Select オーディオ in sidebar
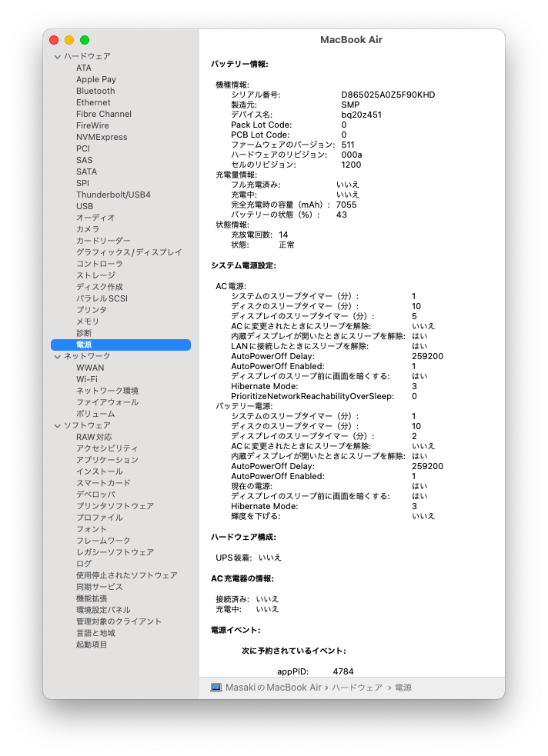 (x=95, y=218)
